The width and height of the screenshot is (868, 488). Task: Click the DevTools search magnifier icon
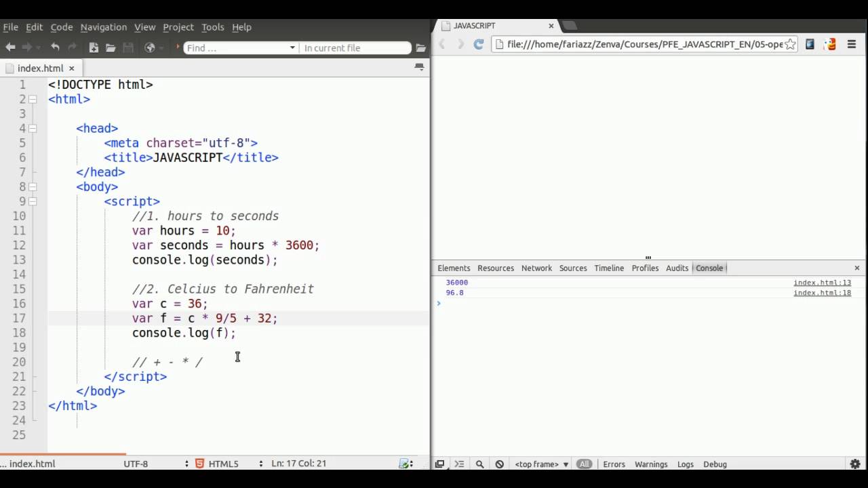click(479, 464)
